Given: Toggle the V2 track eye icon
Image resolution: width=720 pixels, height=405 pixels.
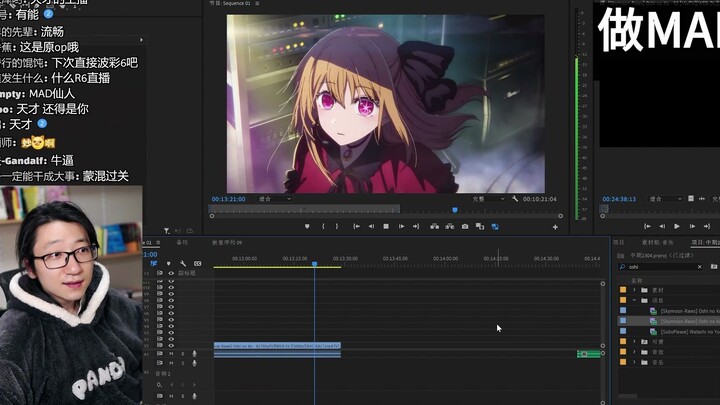Looking at the screenshot, I should coord(171,339).
